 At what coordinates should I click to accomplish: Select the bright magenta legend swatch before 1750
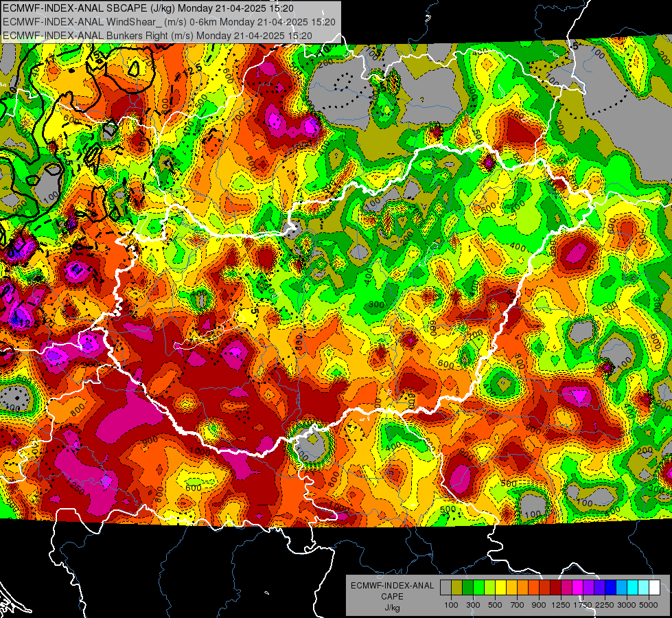578,588
